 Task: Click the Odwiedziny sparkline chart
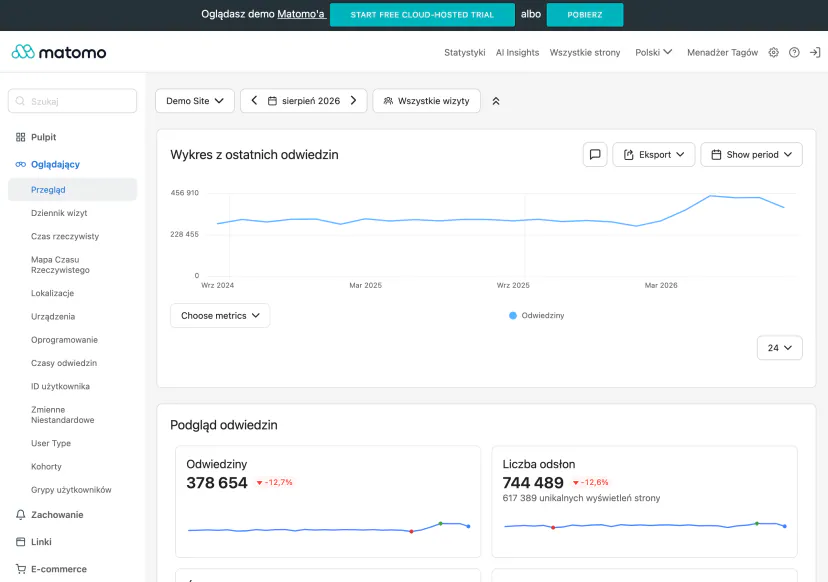click(328, 526)
